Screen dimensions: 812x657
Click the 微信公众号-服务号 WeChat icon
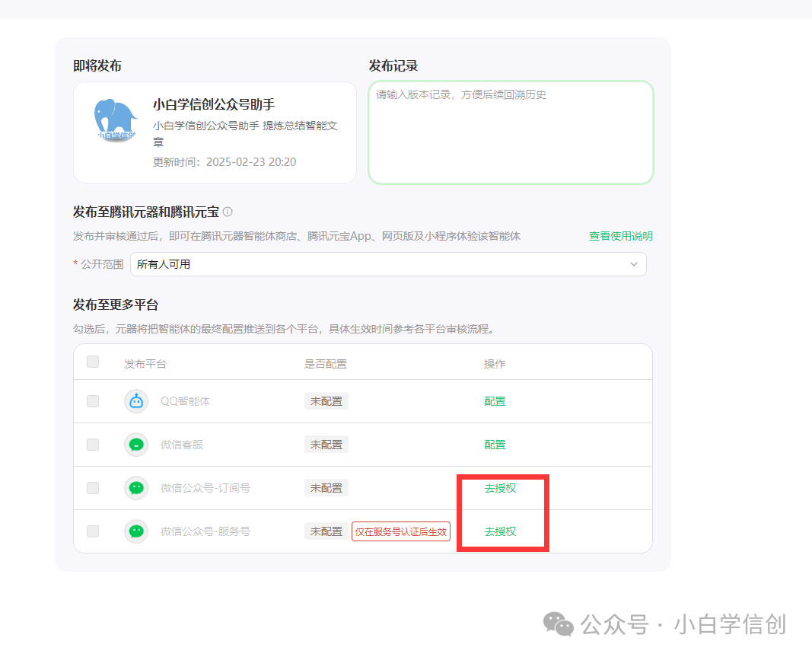point(136,531)
